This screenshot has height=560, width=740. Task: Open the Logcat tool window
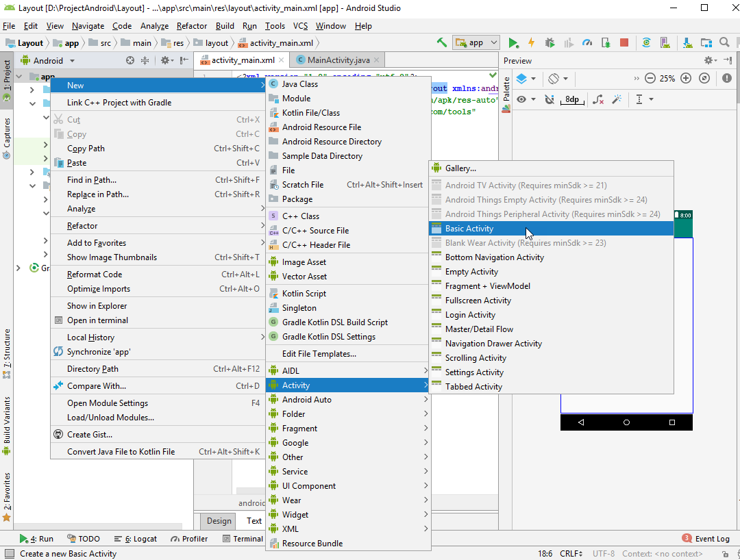click(x=136, y=539)
